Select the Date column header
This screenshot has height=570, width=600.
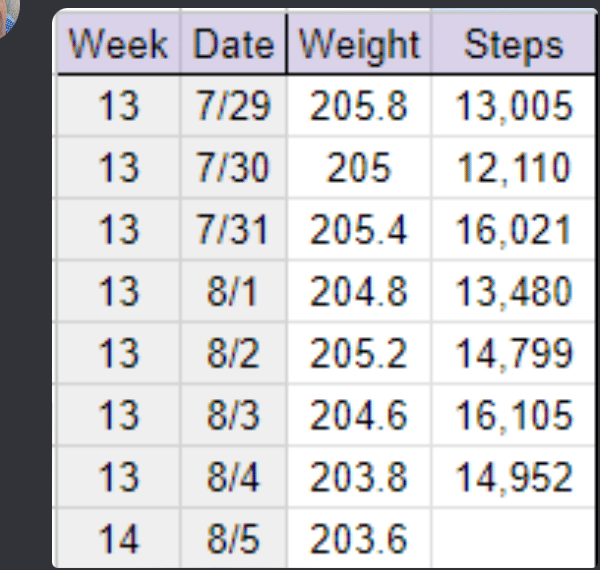point(233,45)
